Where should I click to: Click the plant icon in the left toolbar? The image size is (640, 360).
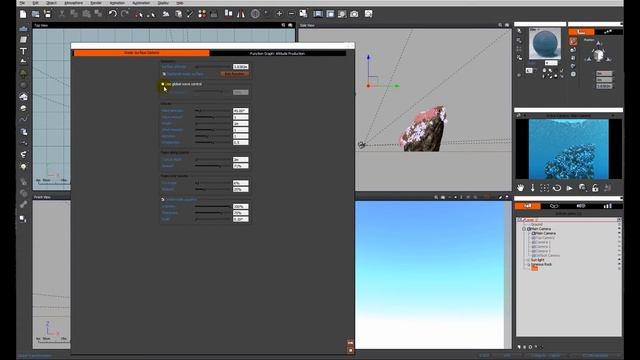tap(23, 74)
